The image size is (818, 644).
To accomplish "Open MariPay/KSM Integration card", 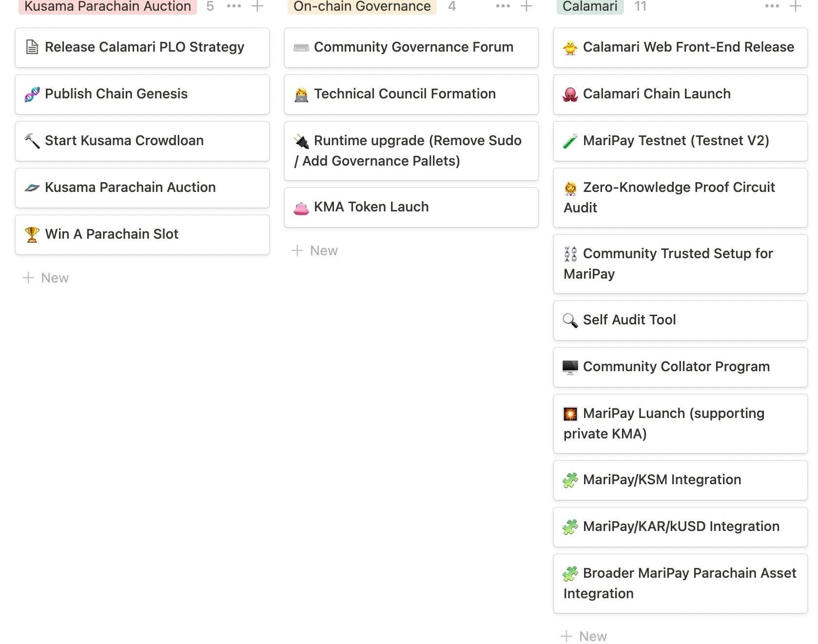I will click(x=681, y=480).
